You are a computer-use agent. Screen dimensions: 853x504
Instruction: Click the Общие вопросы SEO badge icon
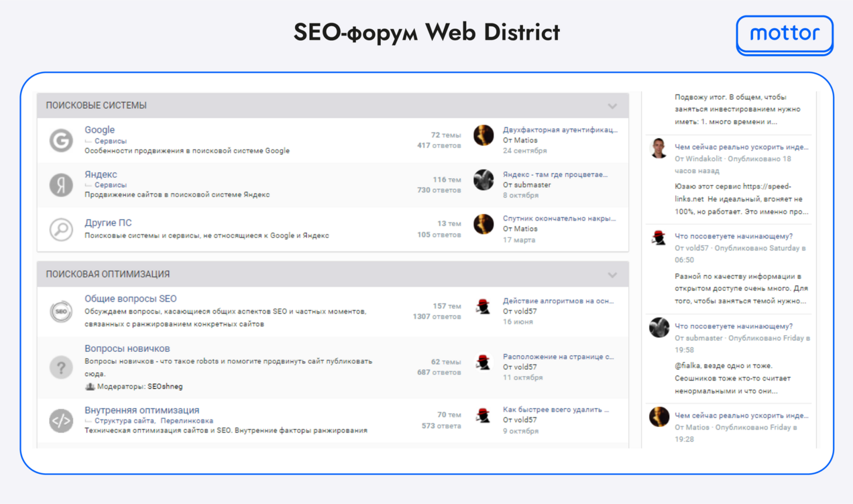point(61,312)
